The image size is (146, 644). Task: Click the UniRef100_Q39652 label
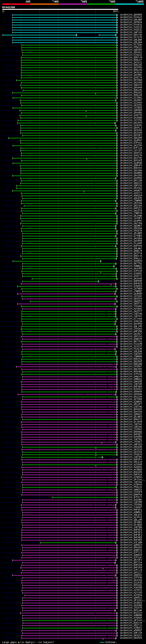(x=131, y=273)
